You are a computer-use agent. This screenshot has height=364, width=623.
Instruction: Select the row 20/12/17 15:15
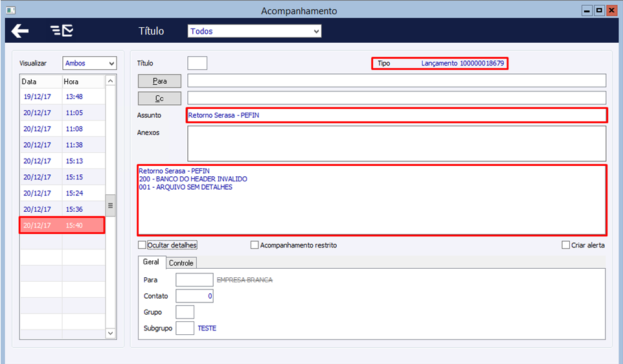click(62, 177)
